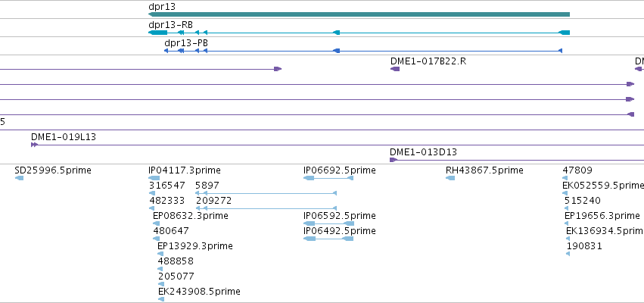Image resolution: width=644 pixels, height=303 pixels.
Task: Open the DME1-017B22.R label
Action: (428, 61)
